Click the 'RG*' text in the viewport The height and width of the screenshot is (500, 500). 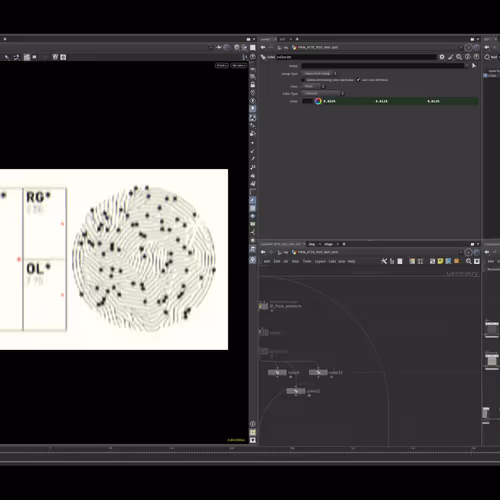[38, 197]
